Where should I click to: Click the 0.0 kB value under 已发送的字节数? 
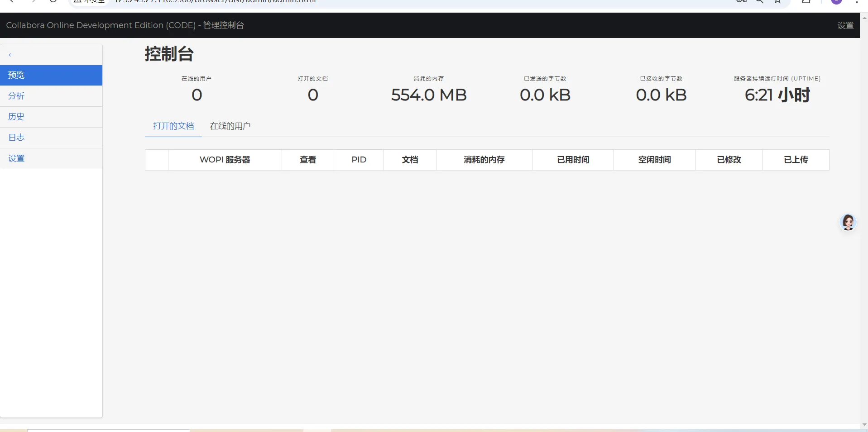coord(545,95)
